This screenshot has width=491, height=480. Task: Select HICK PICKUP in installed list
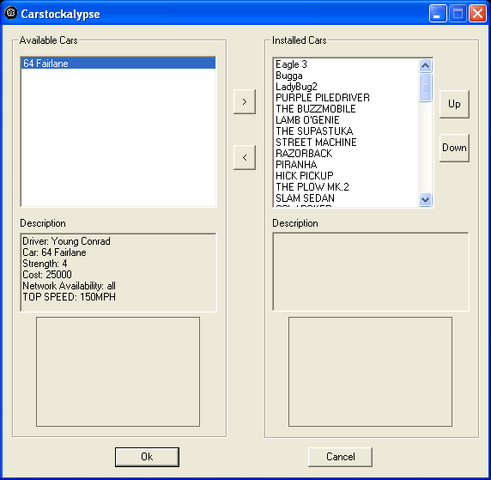tap(346, 176)
